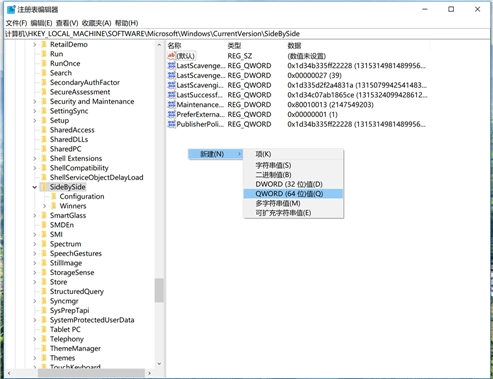The height and width of the screenshot is (379, 493).
Task: Click the binary icon of LastSuccessf... value
Action: pos(172,95)
